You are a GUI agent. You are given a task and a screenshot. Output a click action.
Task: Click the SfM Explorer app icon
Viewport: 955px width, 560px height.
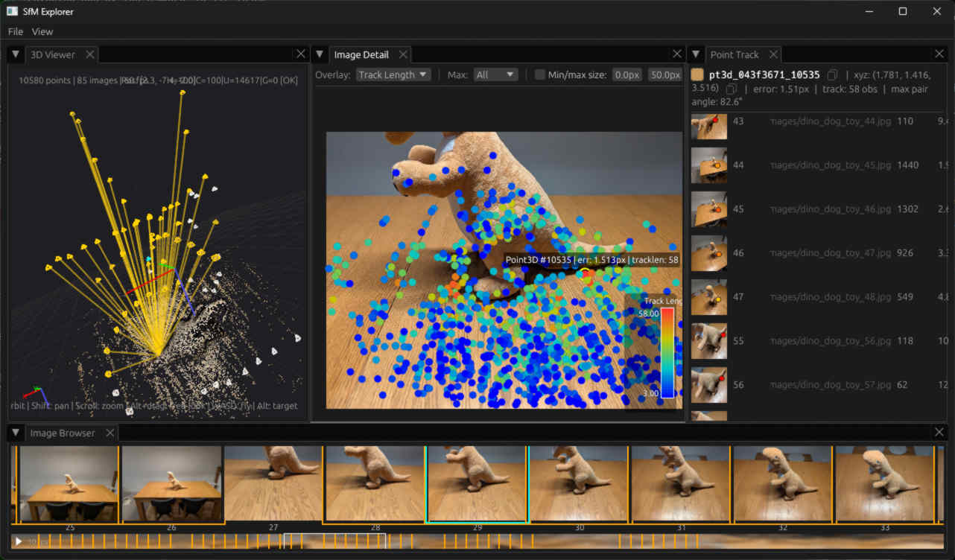[x=12, y=11]
